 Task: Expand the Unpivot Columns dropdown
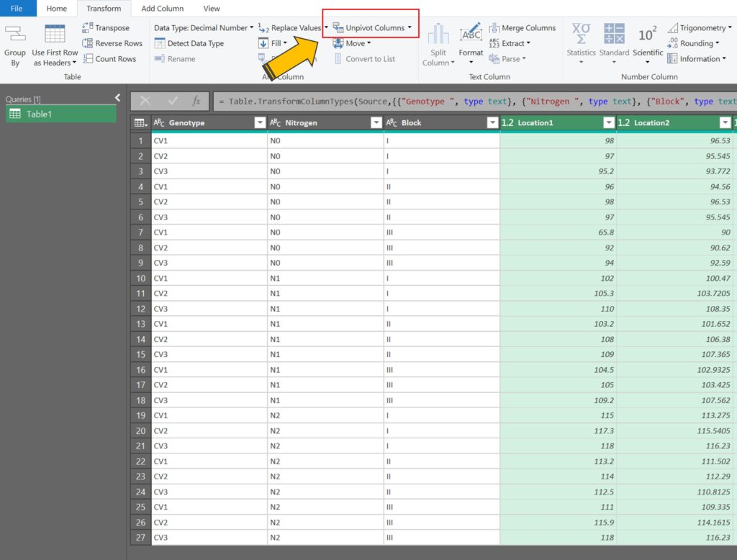point(410,28)
